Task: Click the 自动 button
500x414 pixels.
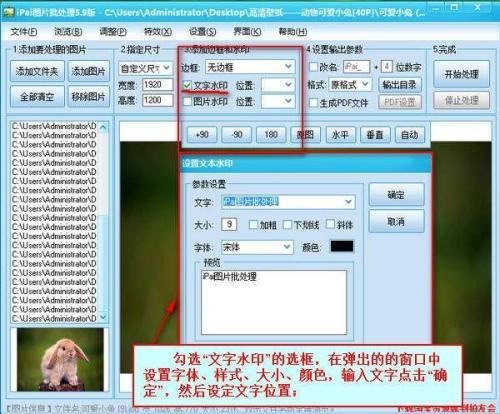Action: pyautogui.click(x=410, y=135)
